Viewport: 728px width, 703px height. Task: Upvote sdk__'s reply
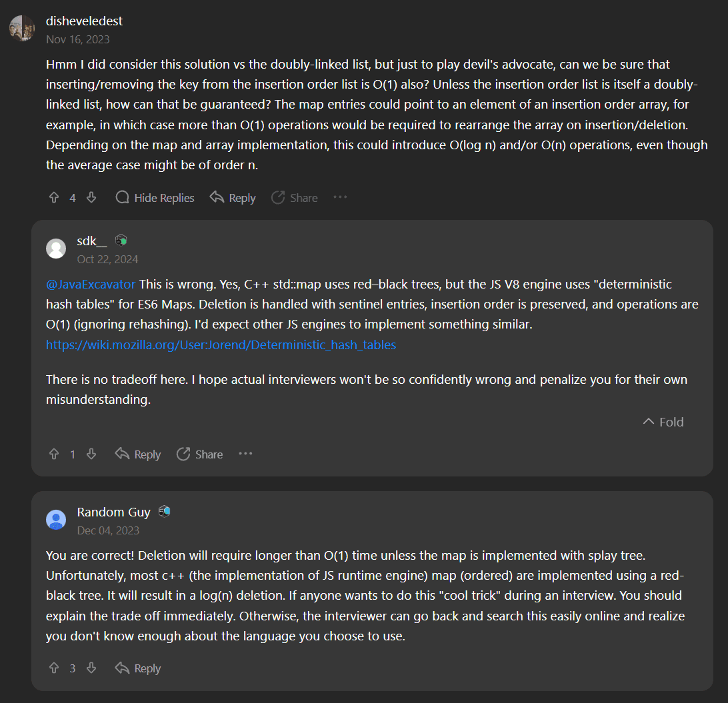click(x=54, y=454)
